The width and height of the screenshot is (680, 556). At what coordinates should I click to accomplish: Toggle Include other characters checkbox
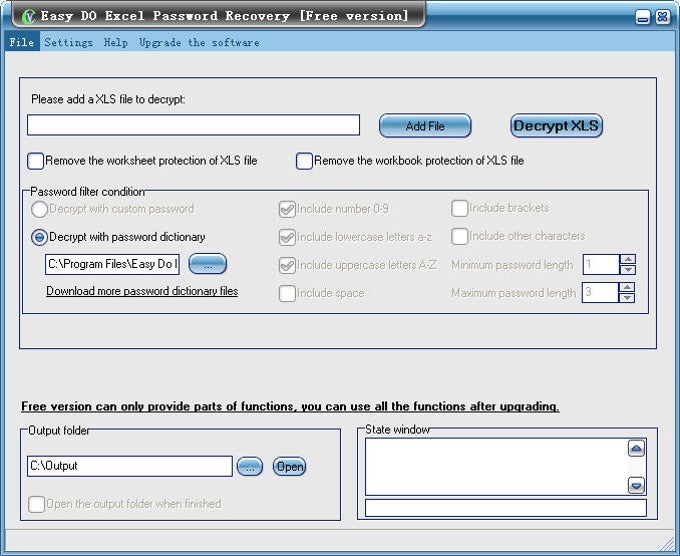click(x=459, y=236)
